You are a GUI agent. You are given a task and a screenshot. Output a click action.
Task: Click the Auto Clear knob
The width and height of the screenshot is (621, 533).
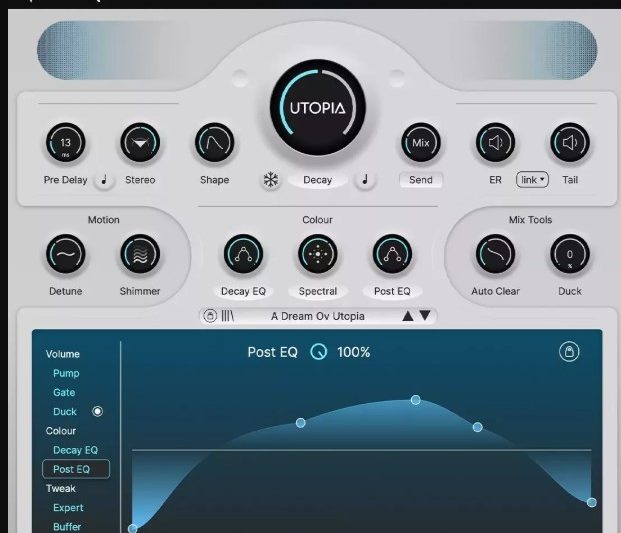tap(495, 254)
